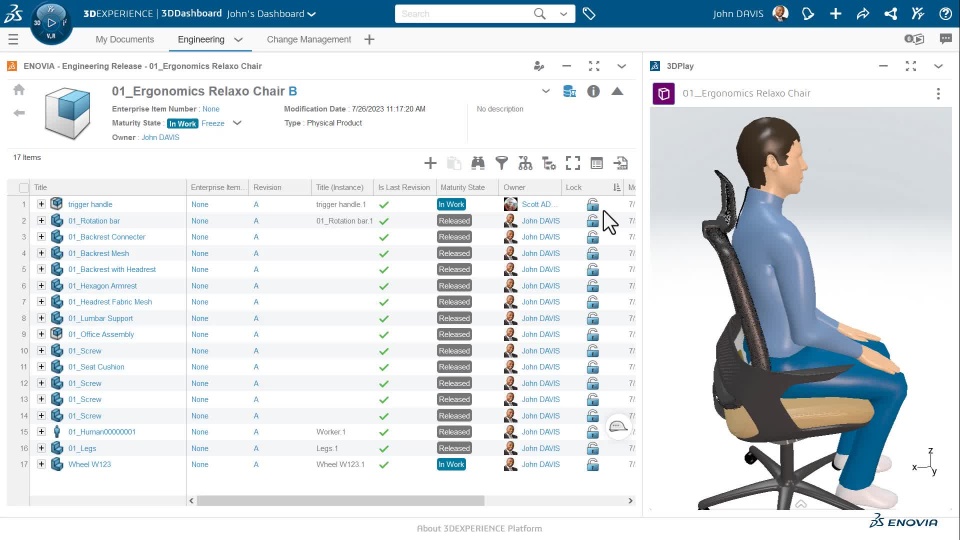This screenshot has width=960, height=540.
Task: Click the search magnifier icon
Action: [x=539, y=13]
